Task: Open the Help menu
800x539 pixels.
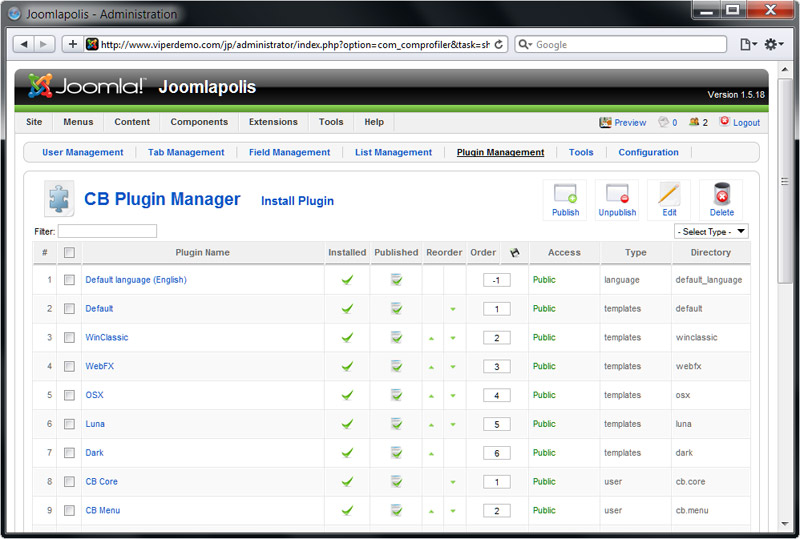Action: [374, 122]
